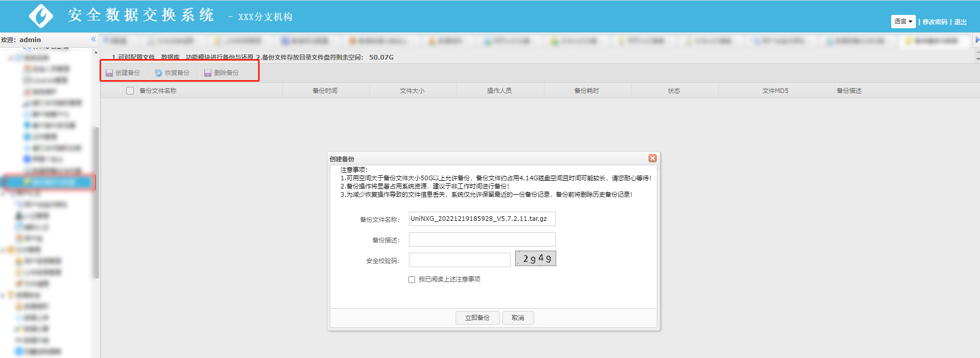Click the 备份时间 column header
The width and height of the screenshot is (980, 358).
coord(325,90)
